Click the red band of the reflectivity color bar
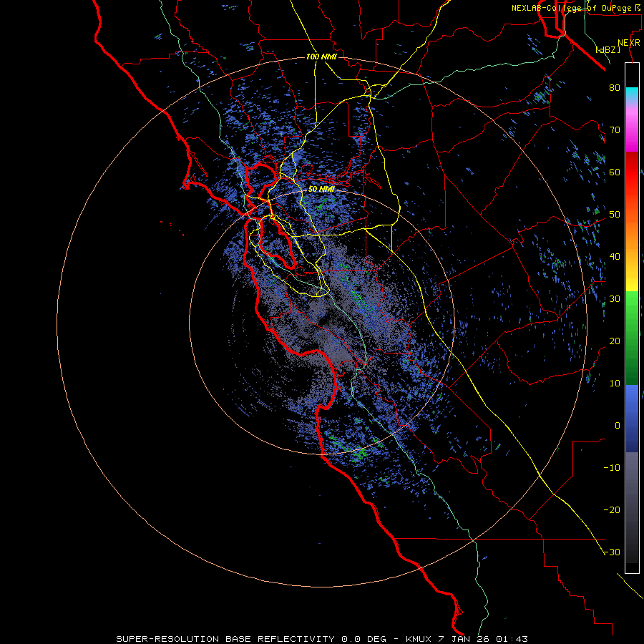This screenshot has height=644, width=644. (x=632, y=172)
